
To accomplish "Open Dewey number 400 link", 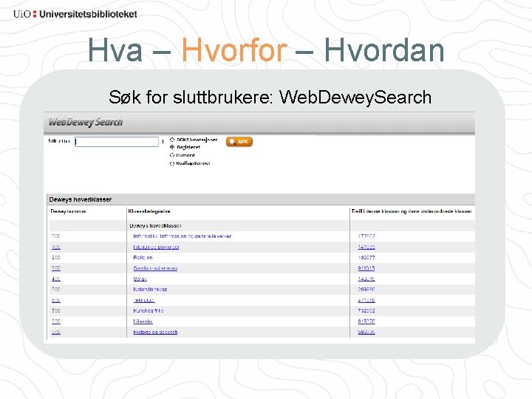I will coord(56,279).
